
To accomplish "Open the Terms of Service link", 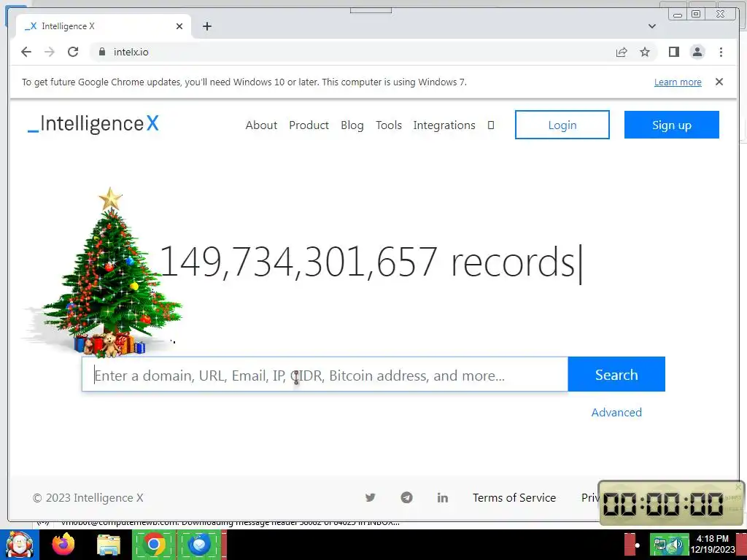I will (x=514, y=497).
